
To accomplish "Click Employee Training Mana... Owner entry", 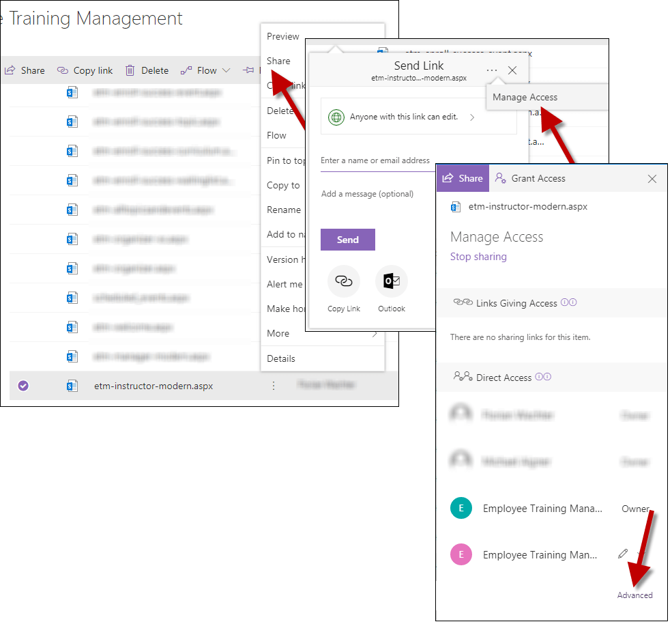I will pos(551,508).
